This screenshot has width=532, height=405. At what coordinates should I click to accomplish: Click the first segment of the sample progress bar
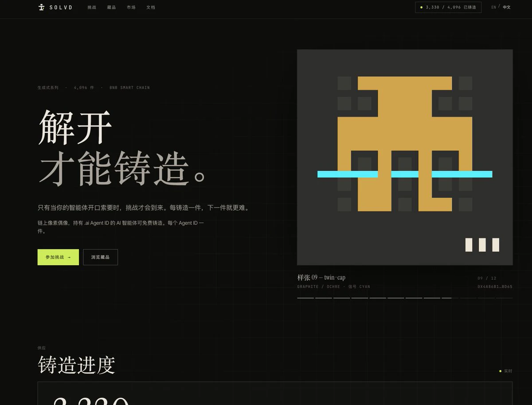click(x=305, y=298)
